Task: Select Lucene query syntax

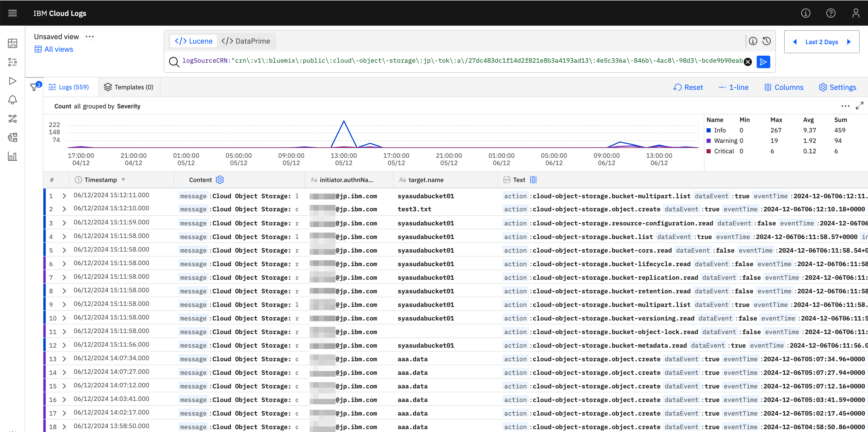Action: [194, 41]
